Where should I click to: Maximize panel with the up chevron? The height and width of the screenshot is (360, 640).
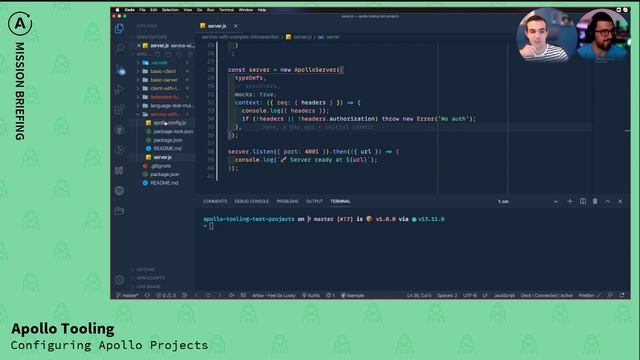click(607, 201)
